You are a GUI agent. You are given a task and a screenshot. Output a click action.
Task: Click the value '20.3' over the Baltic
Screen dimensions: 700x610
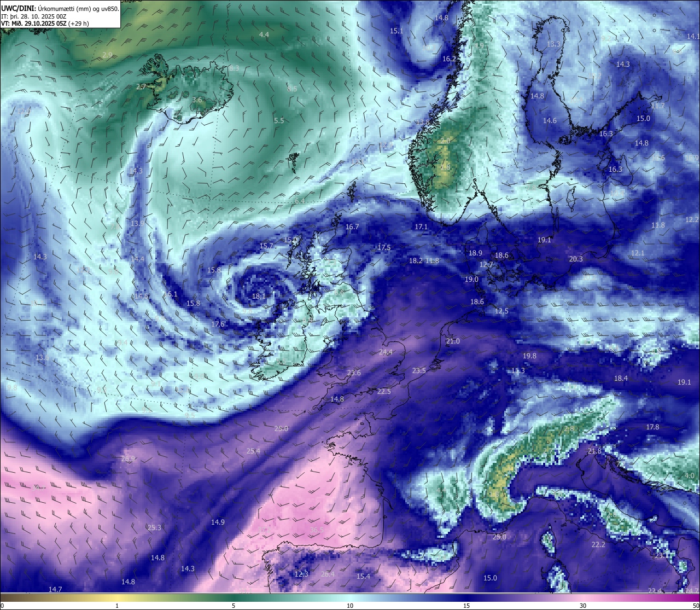(x=576, y=259)
